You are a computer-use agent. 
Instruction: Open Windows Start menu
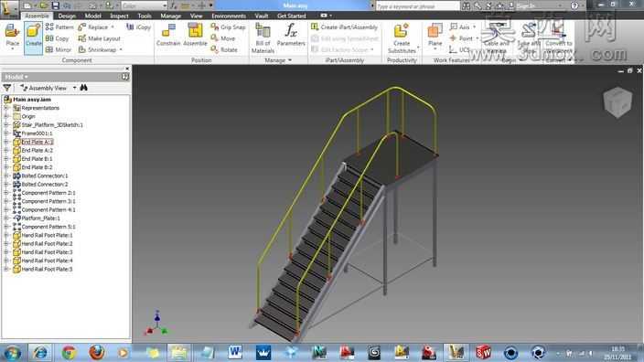tap(12, 353)
